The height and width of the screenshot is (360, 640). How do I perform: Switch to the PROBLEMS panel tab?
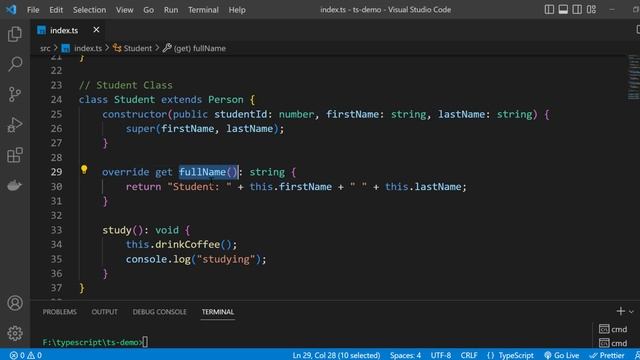(60, 312)
